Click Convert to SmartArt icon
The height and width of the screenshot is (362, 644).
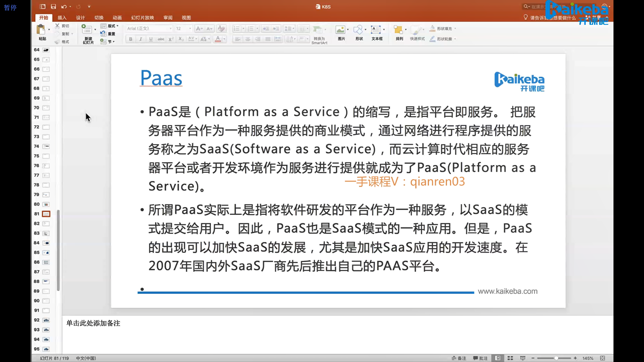pyautogui.click(x=317, y=30)
